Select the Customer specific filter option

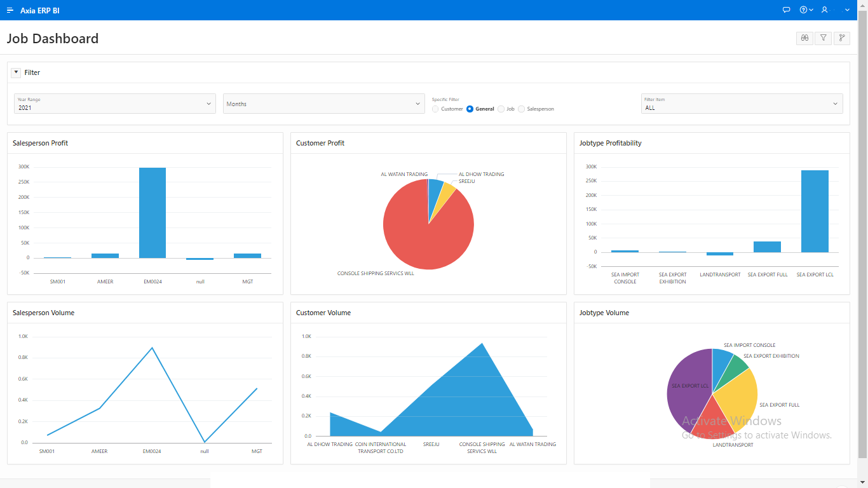pyautogui.click(x=435, y=109)
